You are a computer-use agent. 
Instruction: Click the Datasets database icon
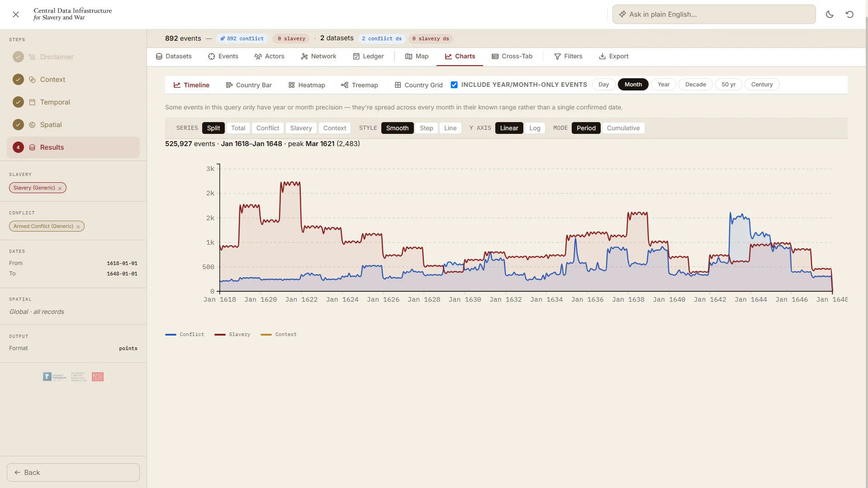click(159, 57)
